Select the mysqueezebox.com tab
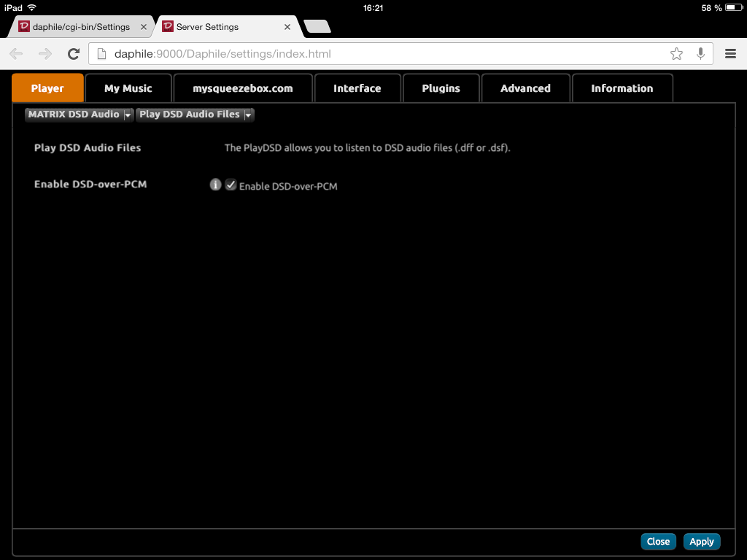Screen dimensions: 747x560 tap(242, 88)
